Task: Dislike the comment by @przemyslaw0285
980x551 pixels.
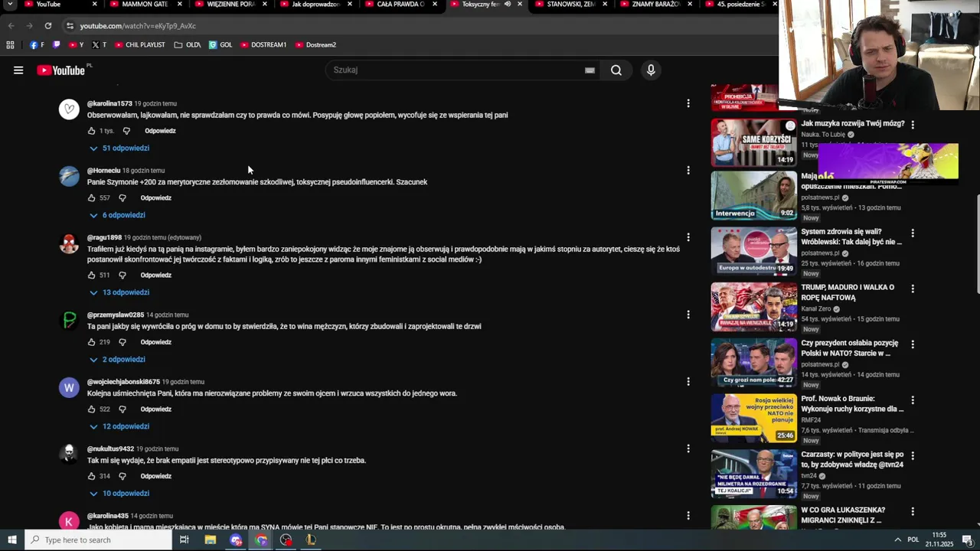Action: (122, 342)
